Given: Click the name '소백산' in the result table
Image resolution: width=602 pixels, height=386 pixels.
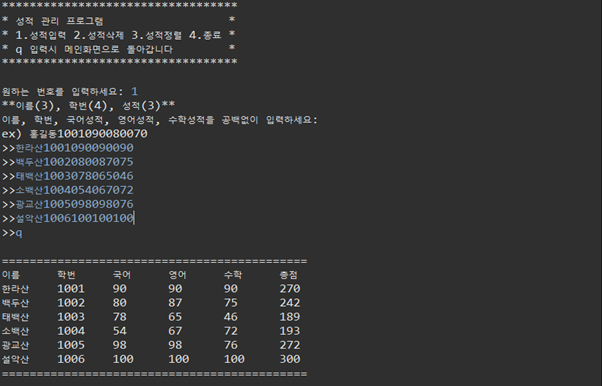Looking at the screenshot, I should click(x=15, y=331).
